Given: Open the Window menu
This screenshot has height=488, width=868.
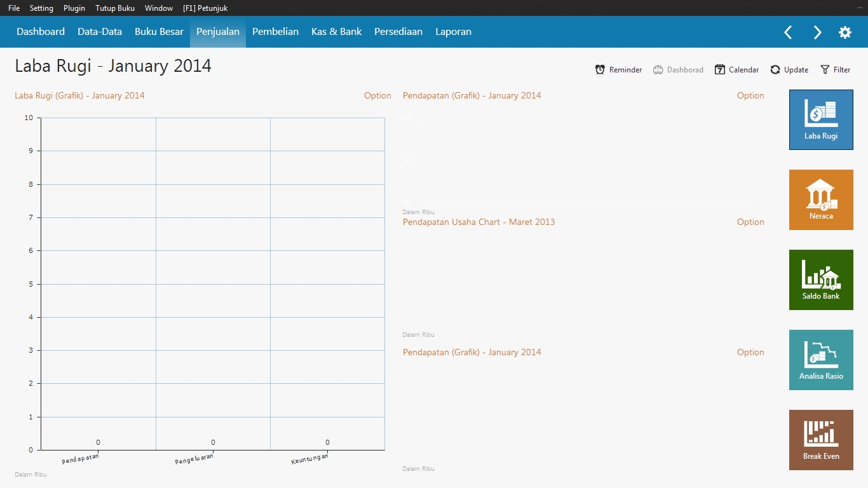Looking at the screenshot, I should 159,8.
